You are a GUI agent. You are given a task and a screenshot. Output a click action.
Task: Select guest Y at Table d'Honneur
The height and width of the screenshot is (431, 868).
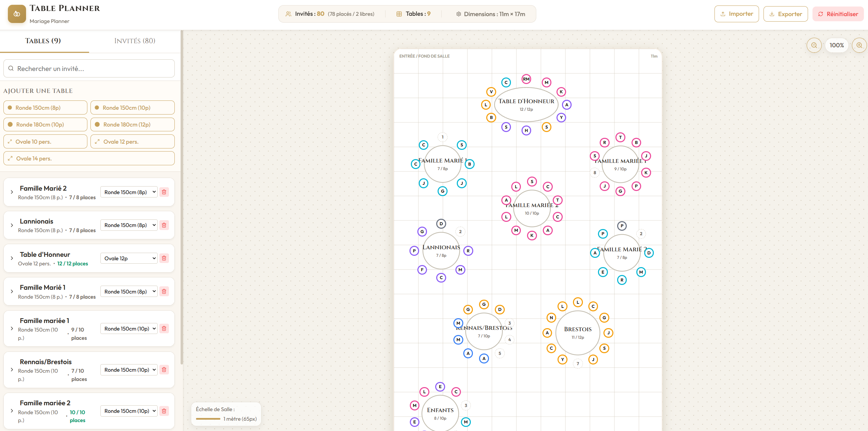(561, 118)
